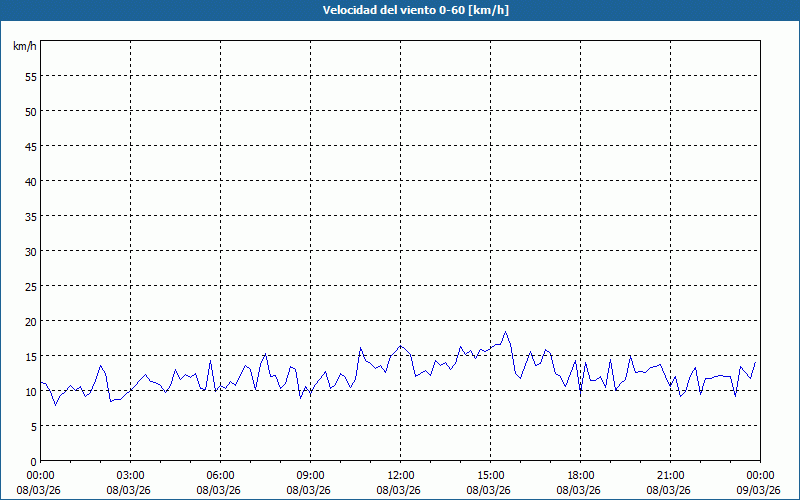Click the 09/03/26 date label
This screenshot has width=800, height=500.
(x=759, y=490)
